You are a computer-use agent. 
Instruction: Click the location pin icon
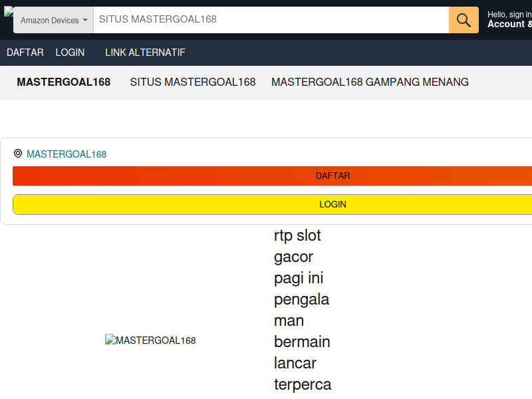[18, 154]
